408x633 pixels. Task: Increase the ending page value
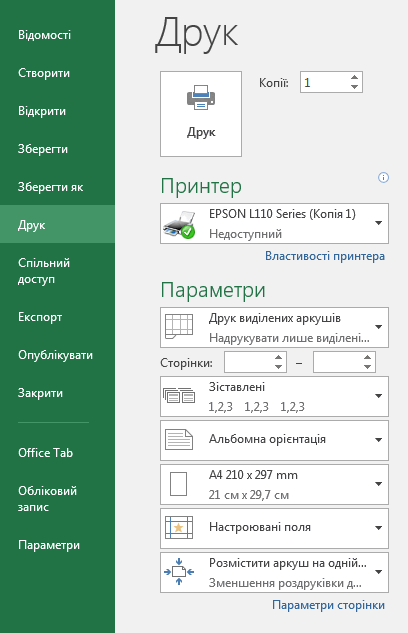click(x=367, y=357)
